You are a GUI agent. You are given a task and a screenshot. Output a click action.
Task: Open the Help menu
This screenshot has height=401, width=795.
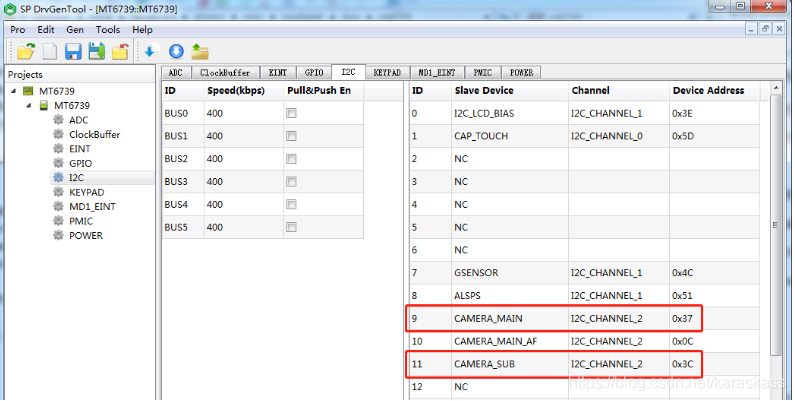tap(142, 30)
